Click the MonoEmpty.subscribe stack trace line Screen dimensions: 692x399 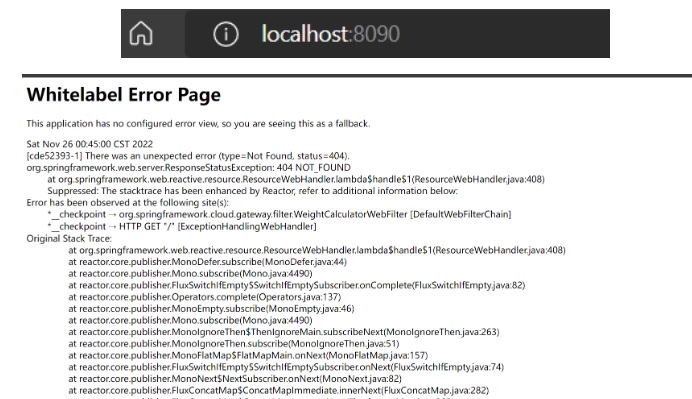coord(211,309)
